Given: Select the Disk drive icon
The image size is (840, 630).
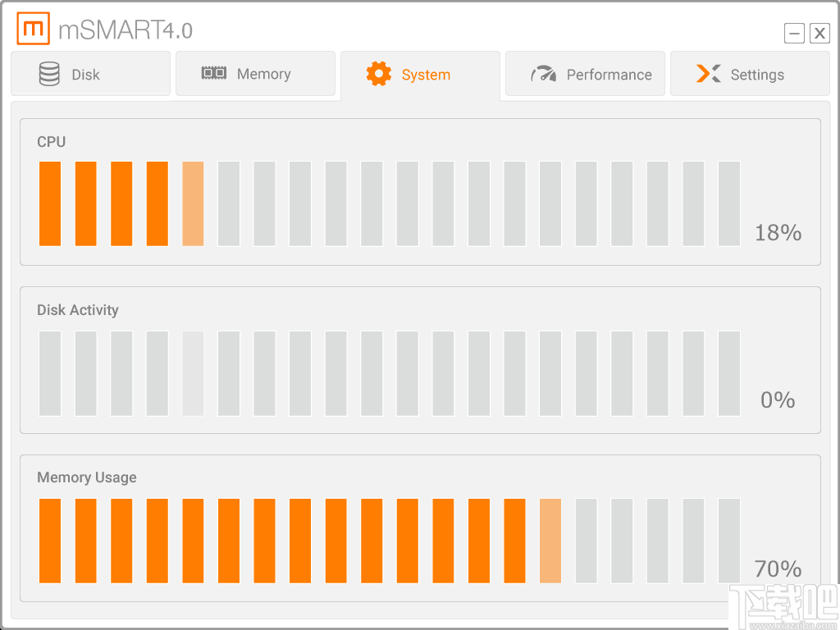Looking at the screenshot, I should pyautogui.click(x=50, y=74).
